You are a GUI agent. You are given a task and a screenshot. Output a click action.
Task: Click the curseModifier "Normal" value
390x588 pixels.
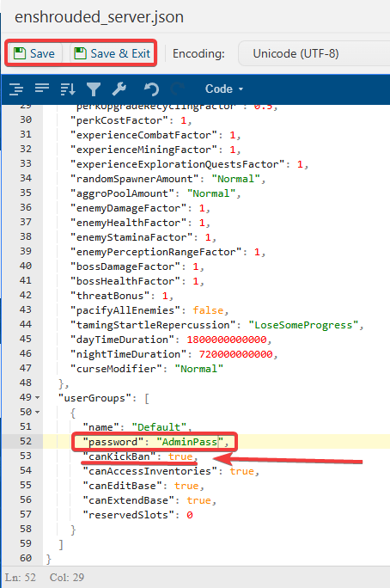[x=199, y=369]
